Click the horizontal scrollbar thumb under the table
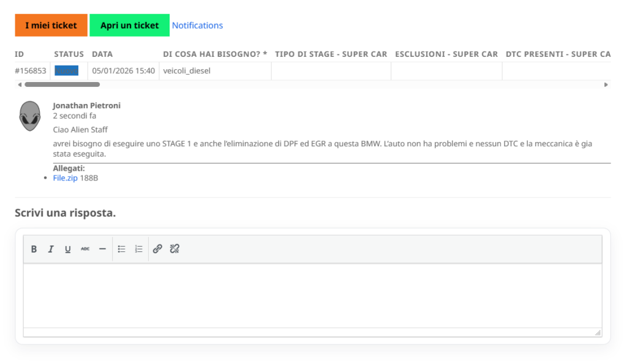The width and height of the screenshot is (627, 364). pyautogui.click(x=61, y=84)
